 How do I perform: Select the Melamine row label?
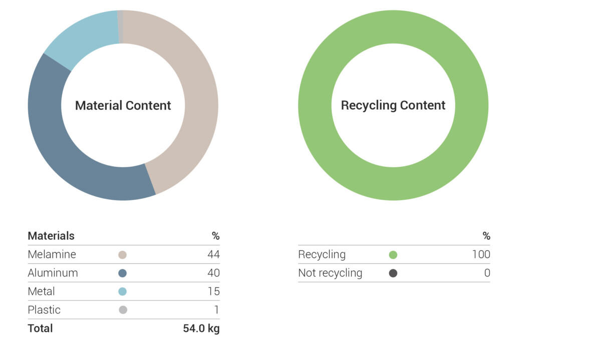tap(52, 254)
